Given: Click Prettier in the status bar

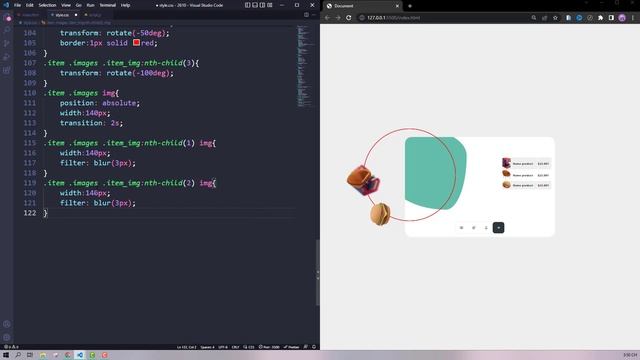Looking at the screenshot, I should point(291,347).
